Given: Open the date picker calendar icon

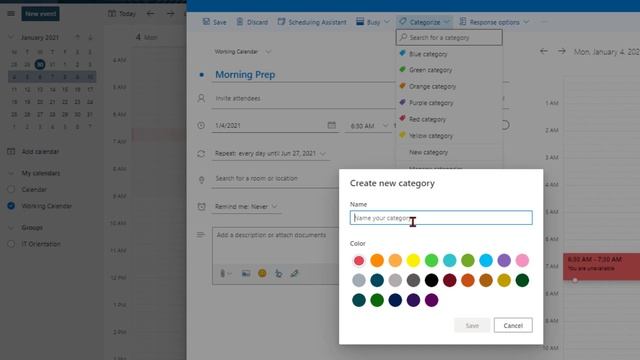Looking at the screenshot, I should tap(332, 125).
